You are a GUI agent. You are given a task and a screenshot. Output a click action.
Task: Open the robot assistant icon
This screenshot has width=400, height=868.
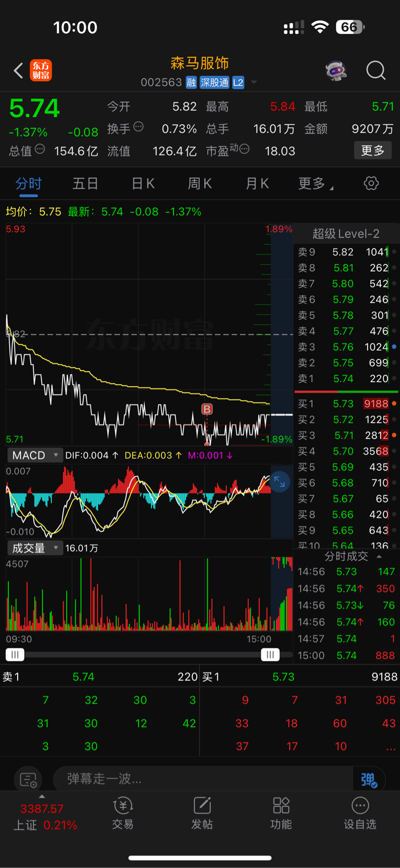click(336, 70)
